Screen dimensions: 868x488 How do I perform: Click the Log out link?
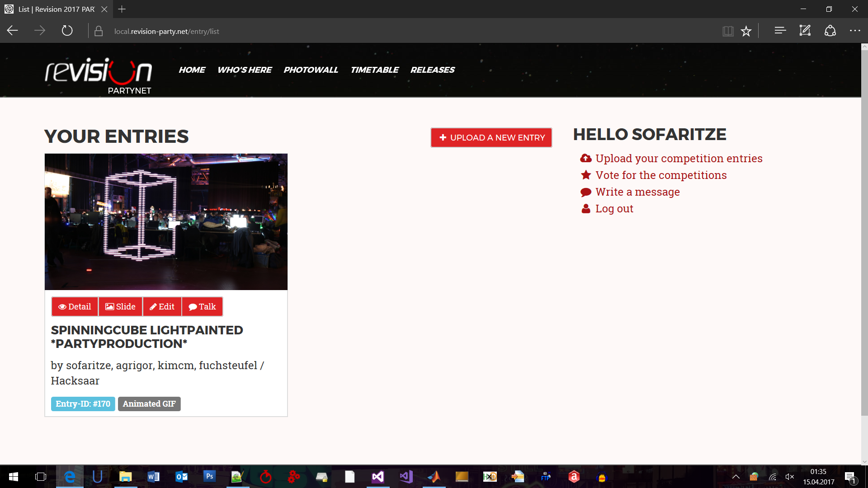[614, 209]
